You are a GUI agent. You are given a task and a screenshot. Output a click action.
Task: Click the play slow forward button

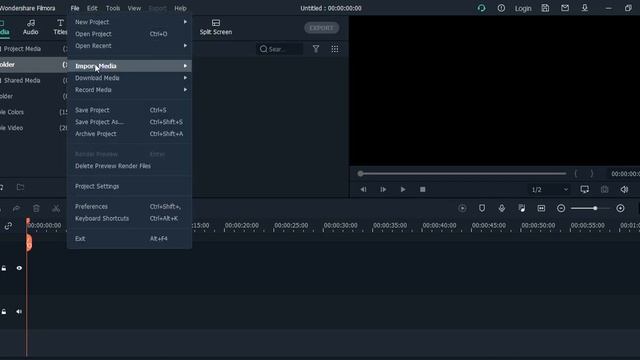383,189
